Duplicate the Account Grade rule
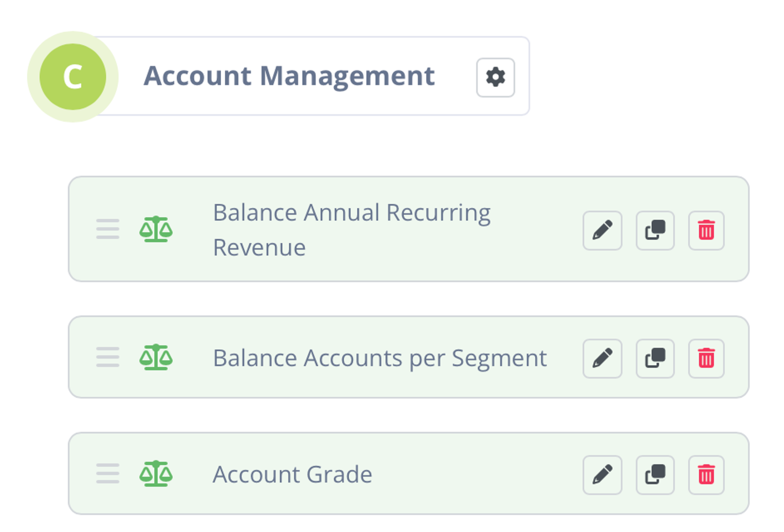This screenshot has height=532, width=784. coord(655,475)
